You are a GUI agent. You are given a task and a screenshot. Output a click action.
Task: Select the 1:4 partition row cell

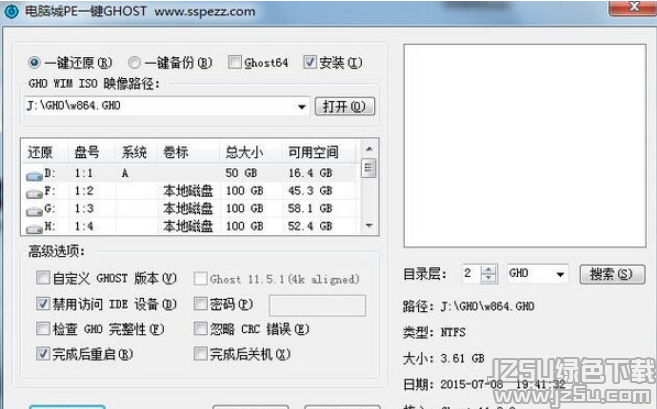pyautogui.click(x=84, y=226)
